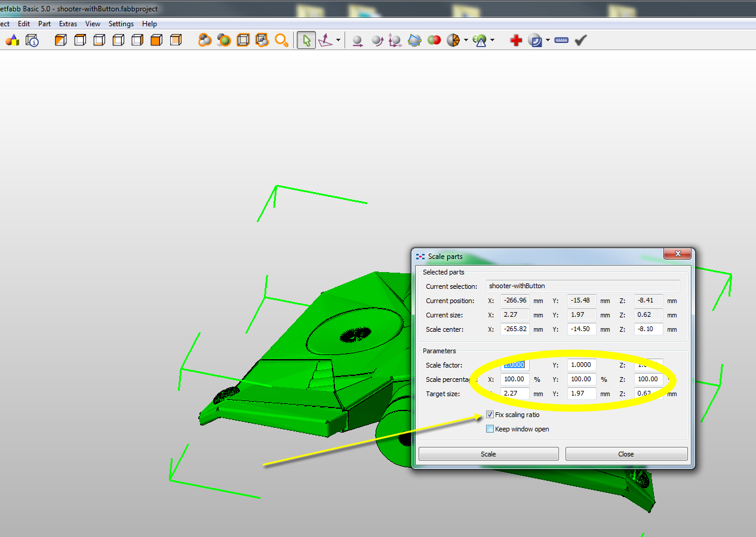Open the move part tool
Screen dimensions: 756x537
357,40
